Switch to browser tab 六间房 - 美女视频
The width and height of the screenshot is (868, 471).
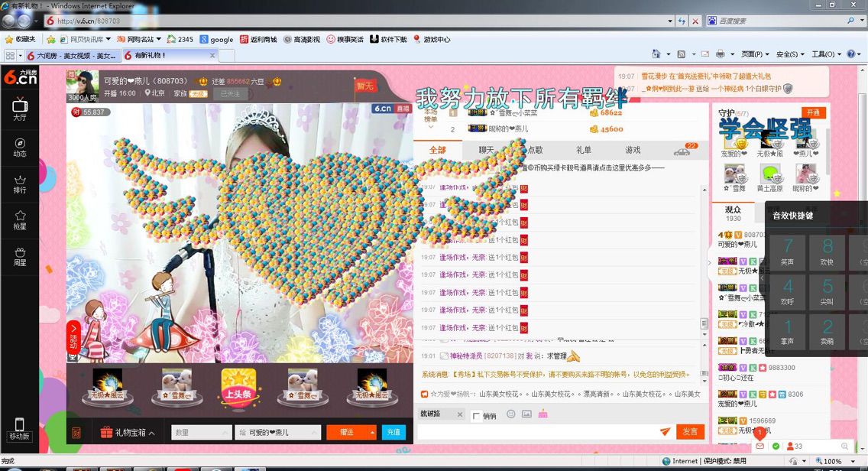72,55
